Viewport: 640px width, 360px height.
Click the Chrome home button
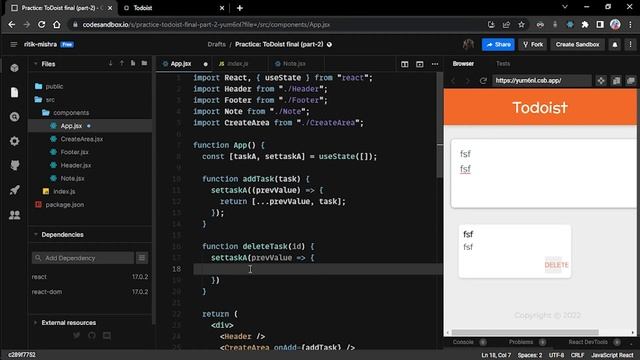[x=57, y=24]
